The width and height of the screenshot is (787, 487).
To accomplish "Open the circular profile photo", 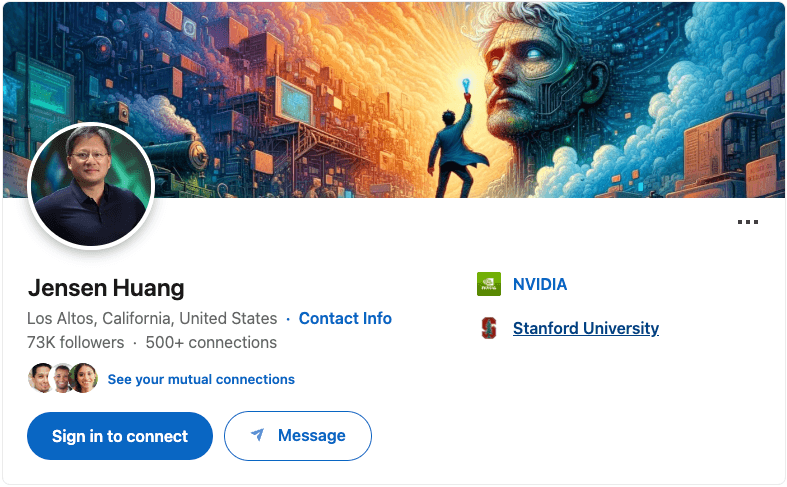I will [x=91, y=186].
